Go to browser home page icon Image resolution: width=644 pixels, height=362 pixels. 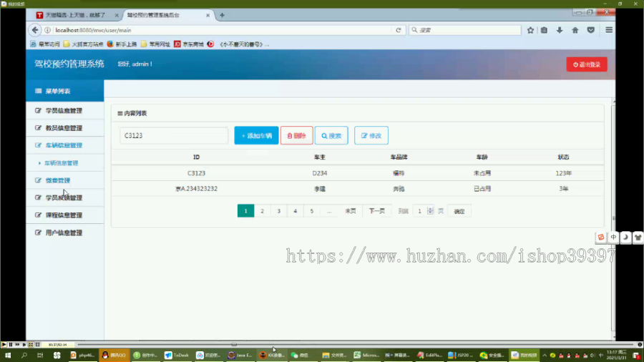click(x=575, y=30)
